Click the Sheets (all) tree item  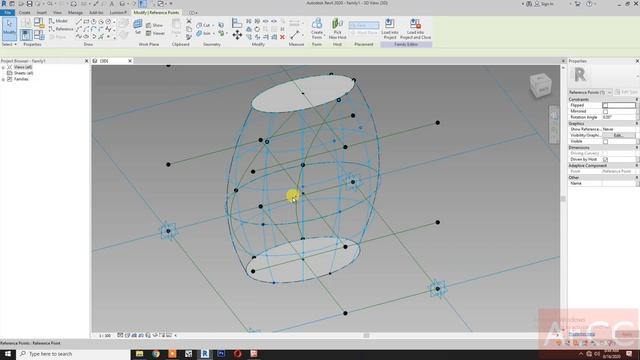(23, 73)
